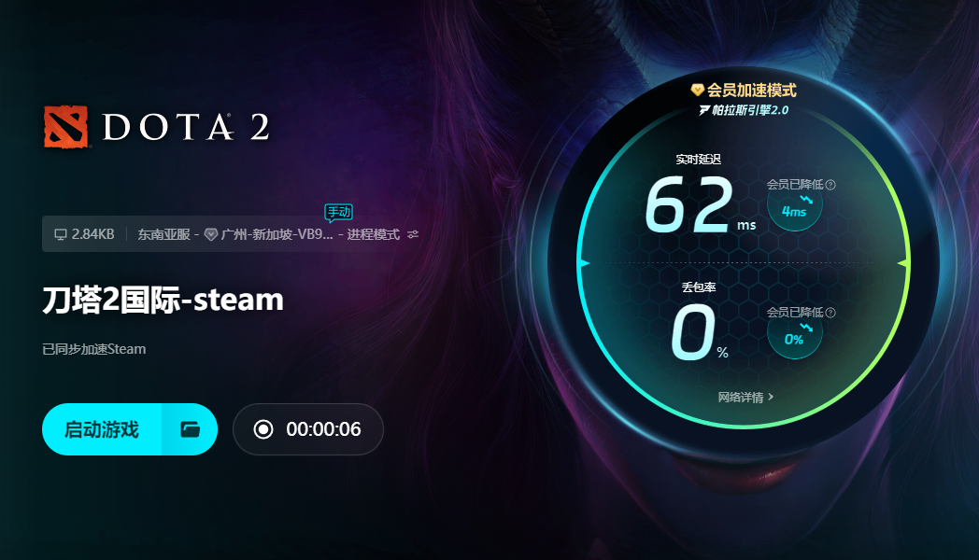The image size is (979, 560).
Task: Click the 4ms latency reduction badge
Action: [794, 205]
